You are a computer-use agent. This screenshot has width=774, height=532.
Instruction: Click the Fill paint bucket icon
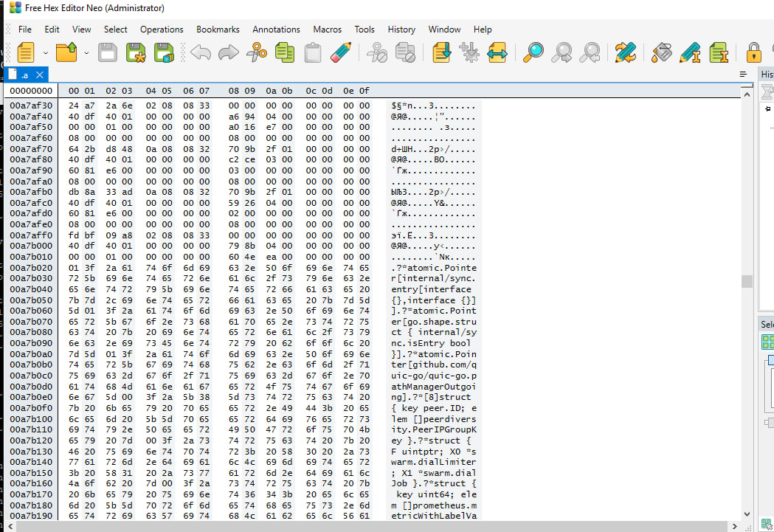point(663,52)
